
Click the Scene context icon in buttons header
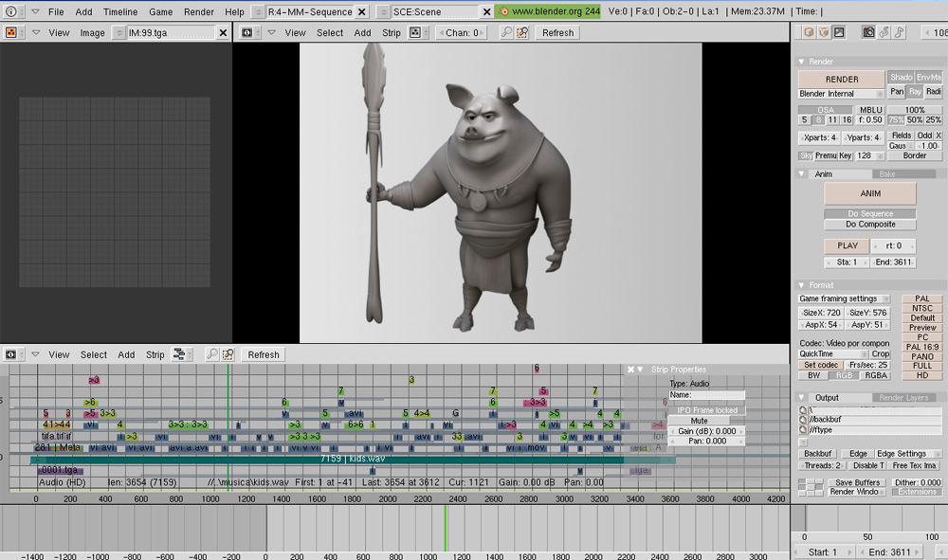[x=839, y=32]
